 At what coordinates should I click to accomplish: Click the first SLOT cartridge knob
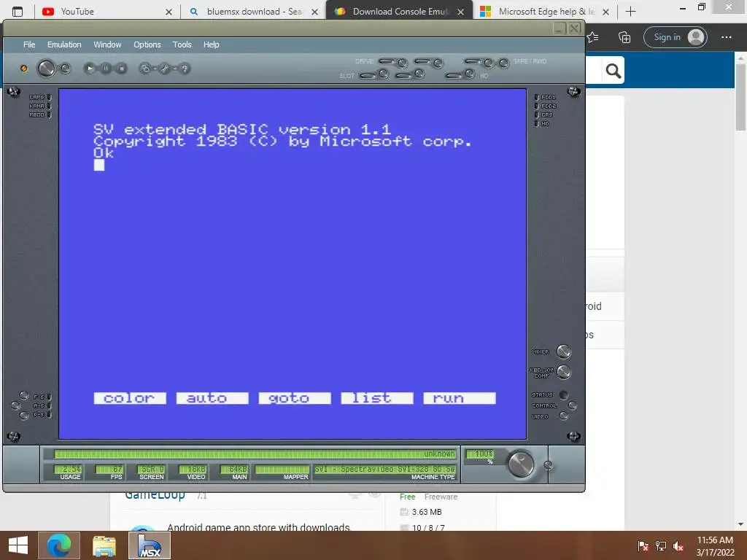(384, 74)
